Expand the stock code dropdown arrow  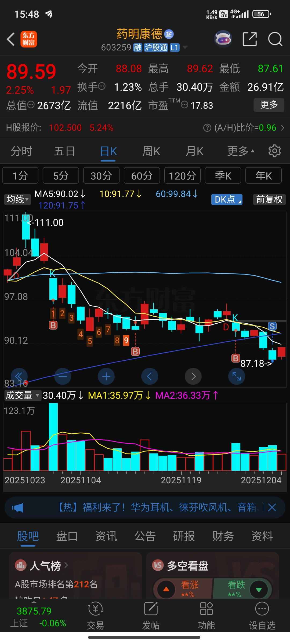(185, 48)
